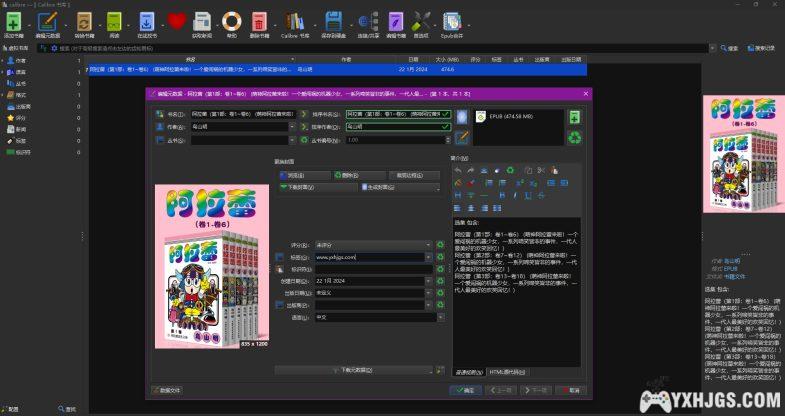The image size is (785, 416).
Task: Click the Edit metadata pencil toolbar icon
Action: pos(47,22)
